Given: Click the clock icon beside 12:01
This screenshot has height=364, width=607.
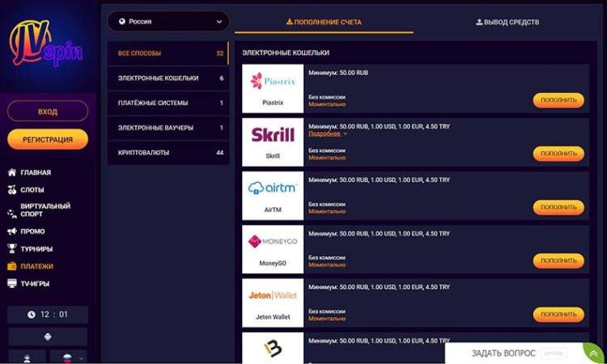Looking at the screenshot, I should click(32, 315).
